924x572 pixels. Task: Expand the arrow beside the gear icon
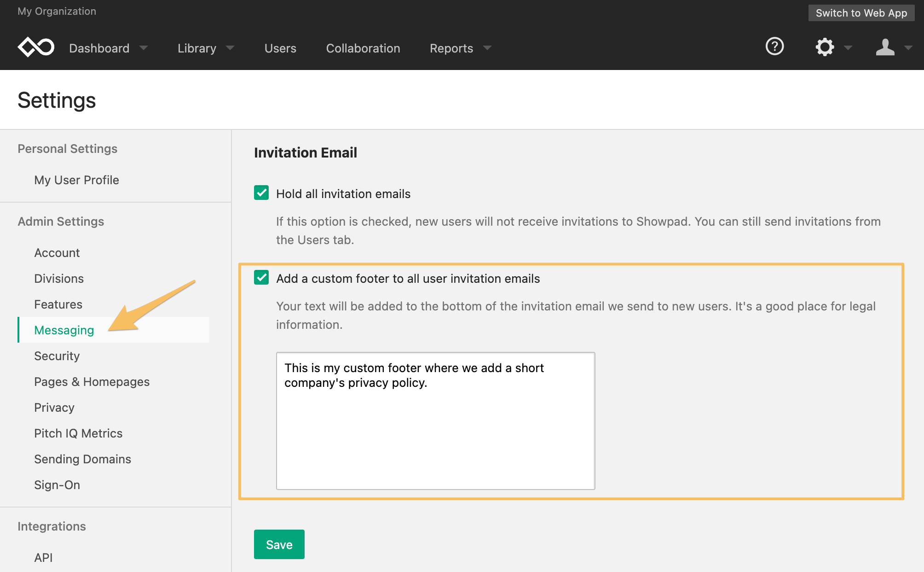(848, 48)
